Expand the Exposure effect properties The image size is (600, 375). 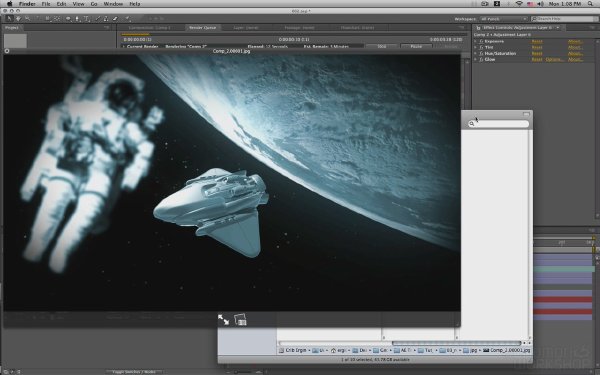click(x=475, y=41)
